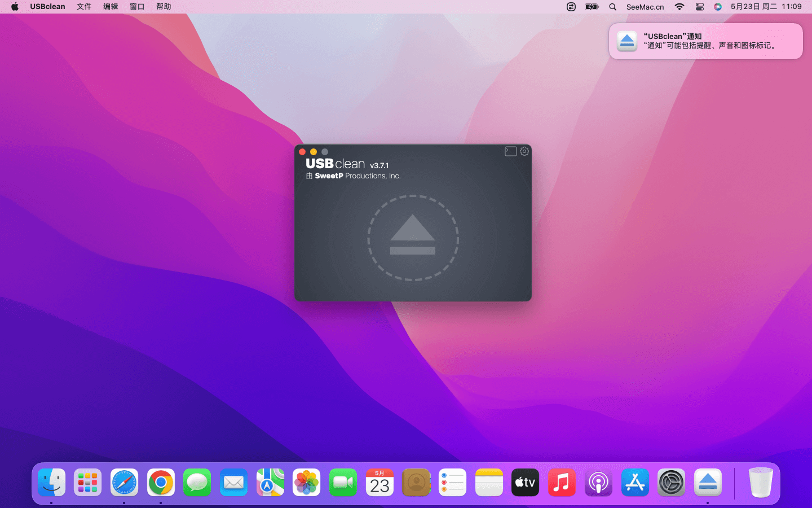Open Notes from the Dock

(489, 483)
